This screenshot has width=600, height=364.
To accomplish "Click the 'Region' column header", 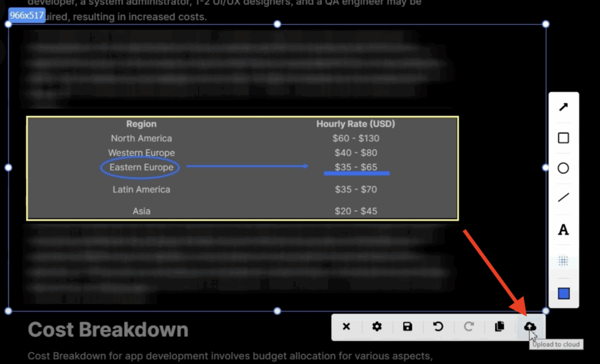I will click(141, 124).
